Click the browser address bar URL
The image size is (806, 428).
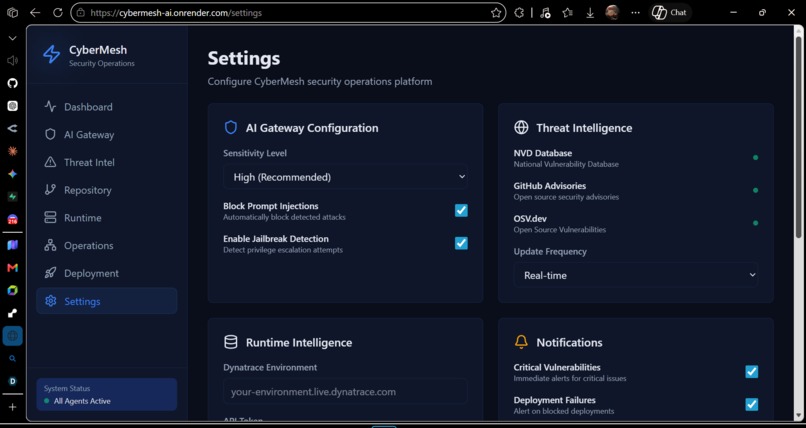point(176,13)
